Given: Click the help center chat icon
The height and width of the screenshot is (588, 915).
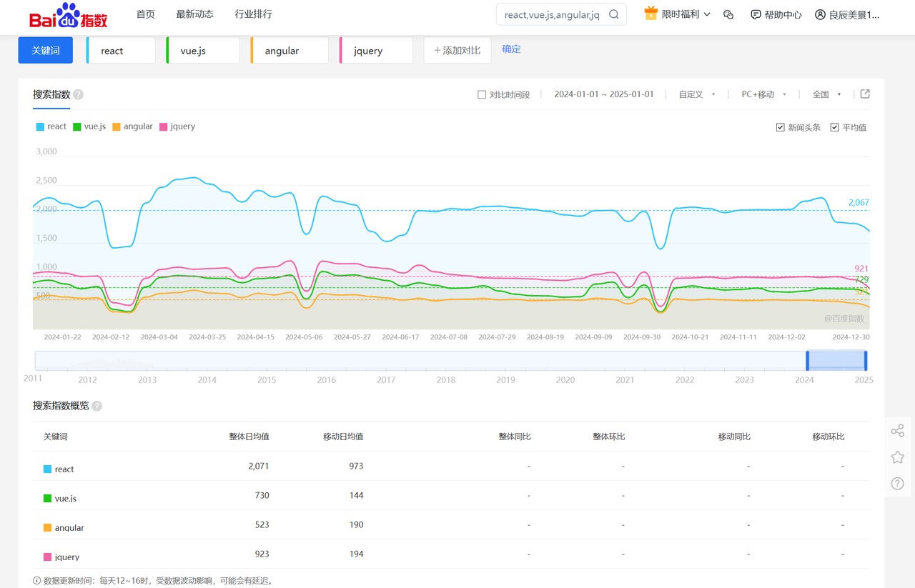Looking at the screenshot, I should [756, 14].
